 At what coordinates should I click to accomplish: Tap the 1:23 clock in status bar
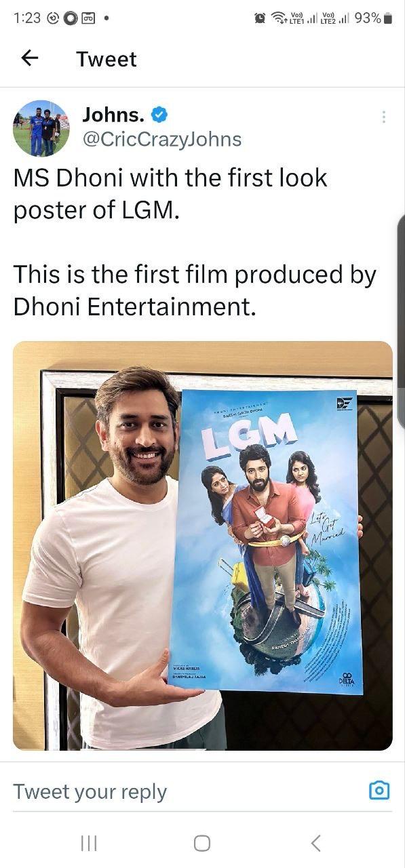pyautogui.click(x=27, y=18)
